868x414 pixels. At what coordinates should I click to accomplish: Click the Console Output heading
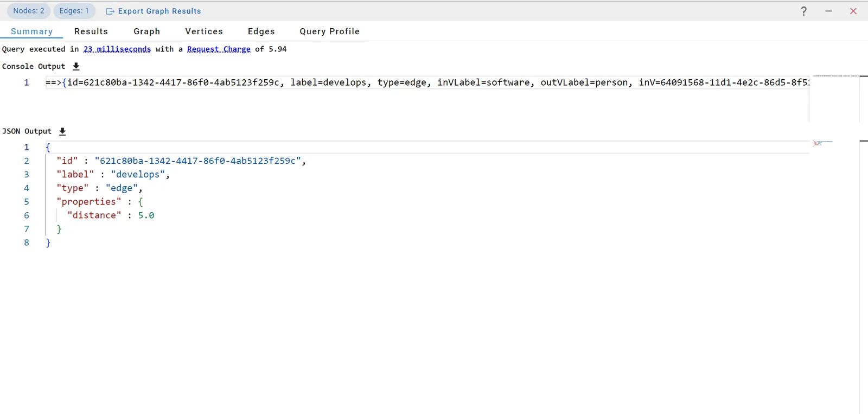tap(34, 66)
